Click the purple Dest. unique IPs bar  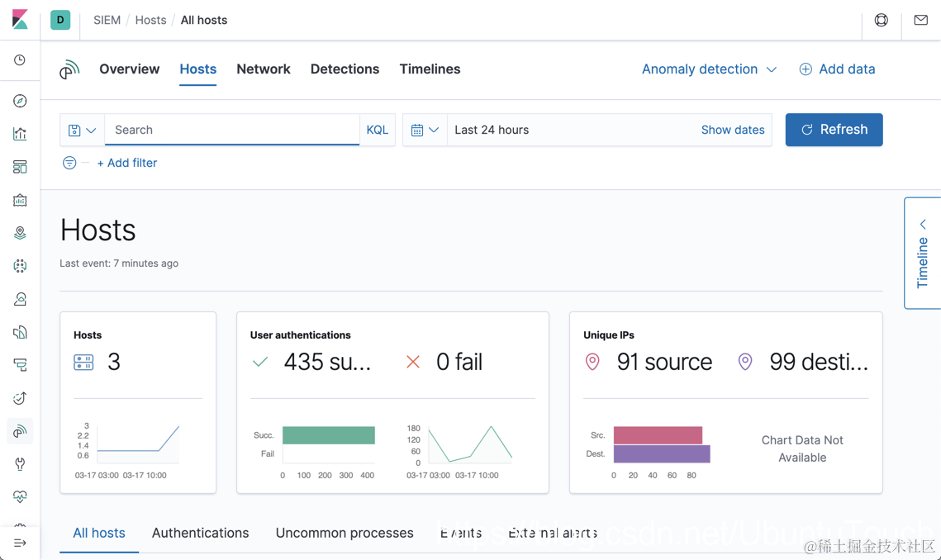point(662,453)
